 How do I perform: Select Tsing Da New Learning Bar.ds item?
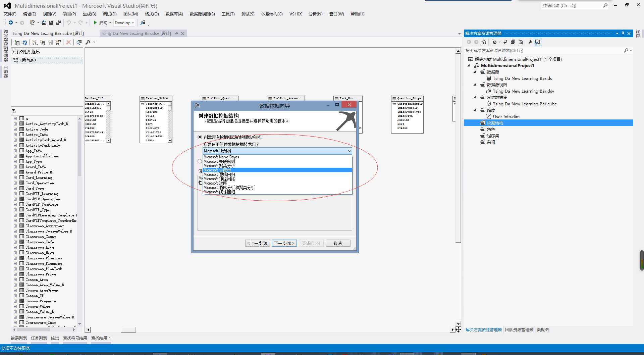522,79
